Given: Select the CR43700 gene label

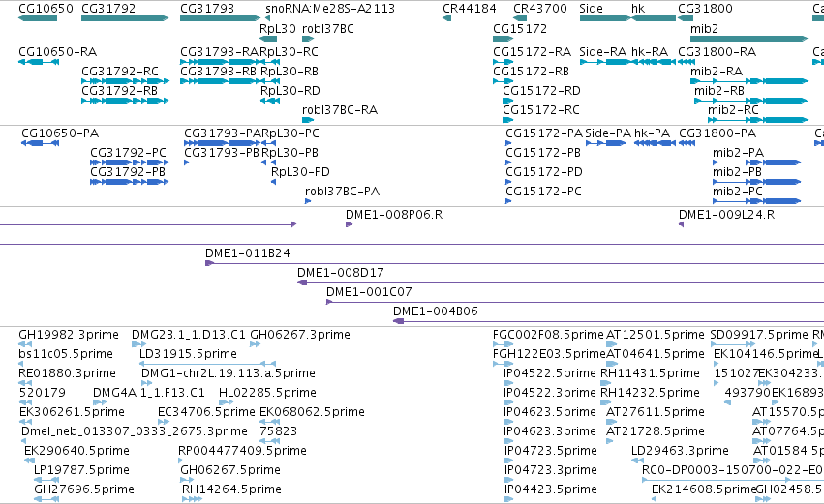Looking at the screenshot, I should point(540,9).
